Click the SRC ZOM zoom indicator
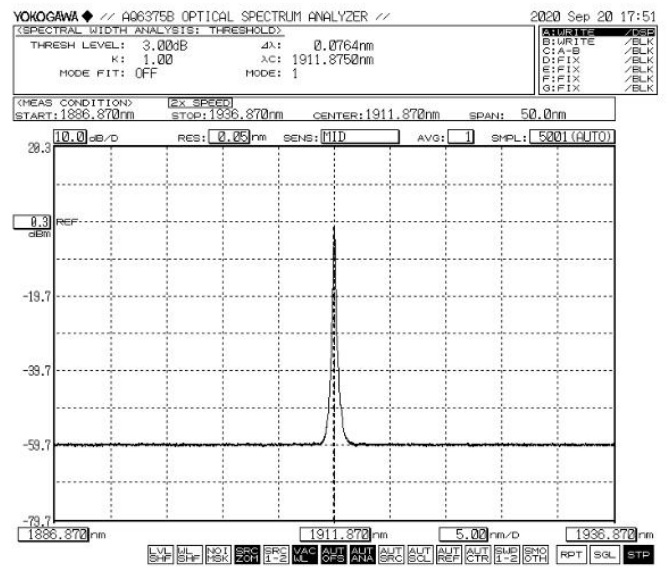The image size is (669, 580). pos(247,554)
